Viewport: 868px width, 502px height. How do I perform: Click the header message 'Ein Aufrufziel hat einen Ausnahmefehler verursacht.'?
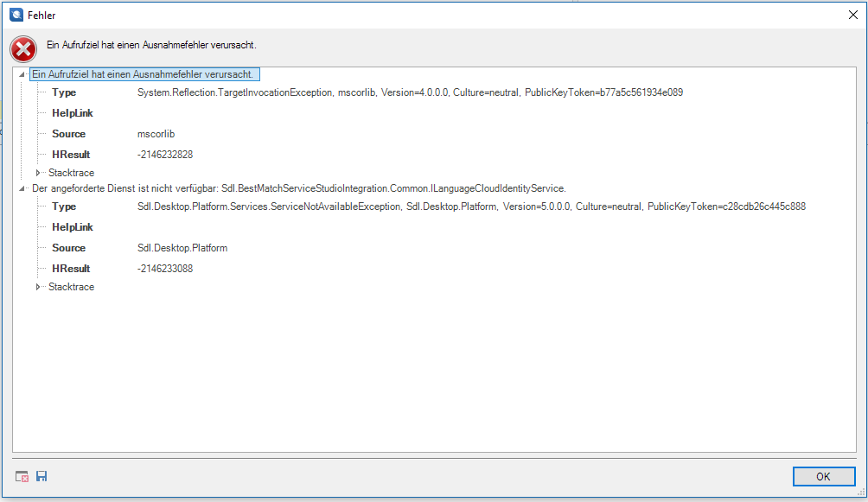click(x=151, y=45)
